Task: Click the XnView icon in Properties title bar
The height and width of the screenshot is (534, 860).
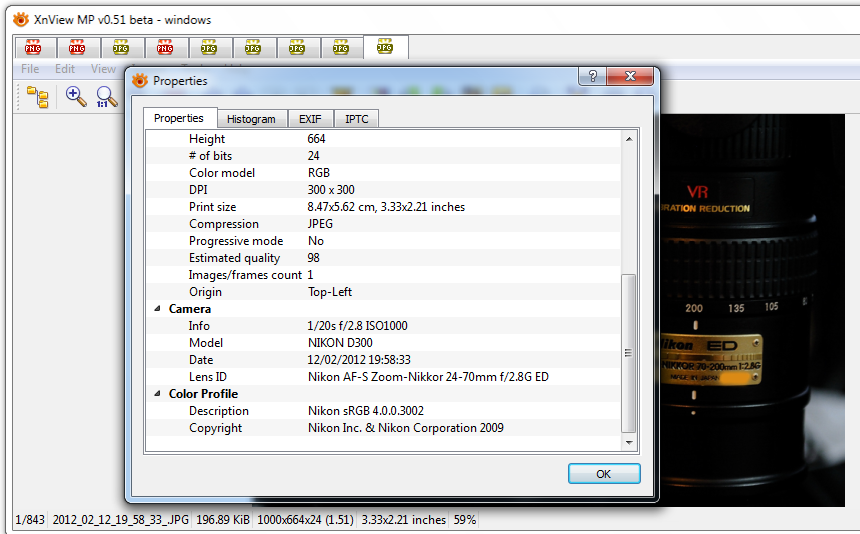Action: [140, 81]
